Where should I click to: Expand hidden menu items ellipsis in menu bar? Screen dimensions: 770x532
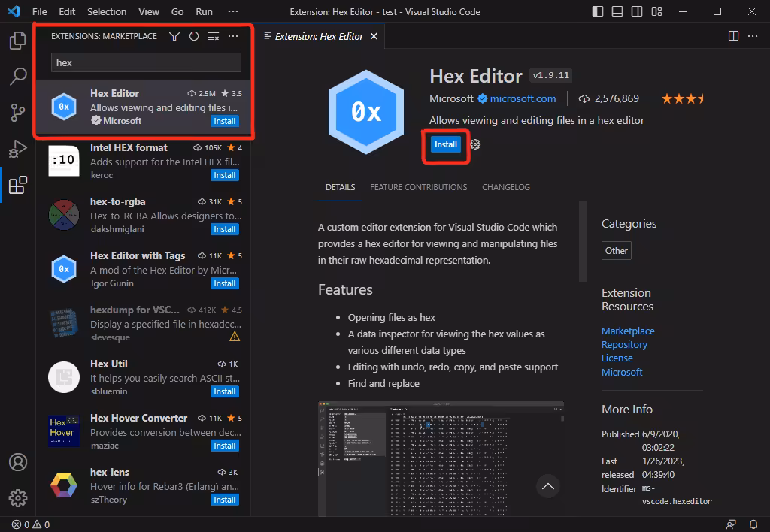(233, 11)
